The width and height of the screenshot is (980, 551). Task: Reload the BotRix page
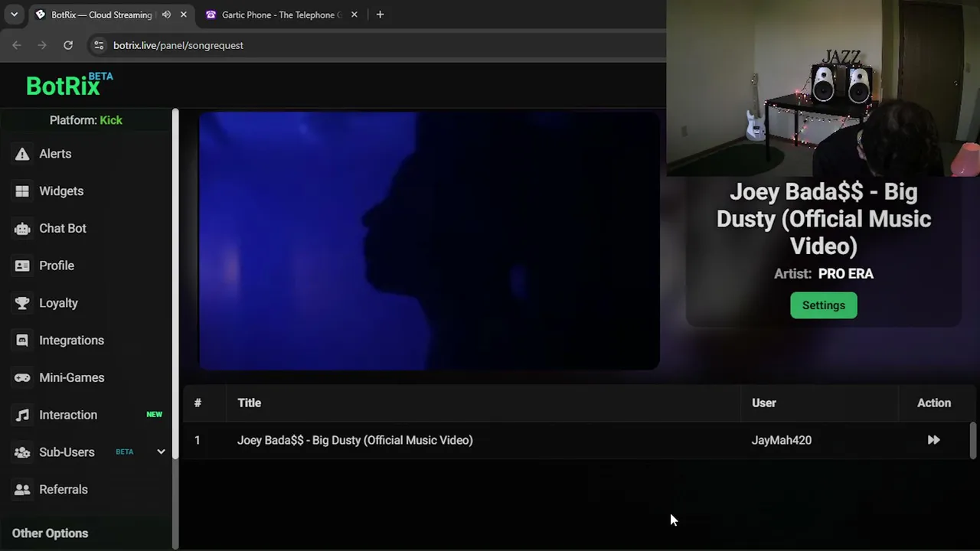coord(68,45)
